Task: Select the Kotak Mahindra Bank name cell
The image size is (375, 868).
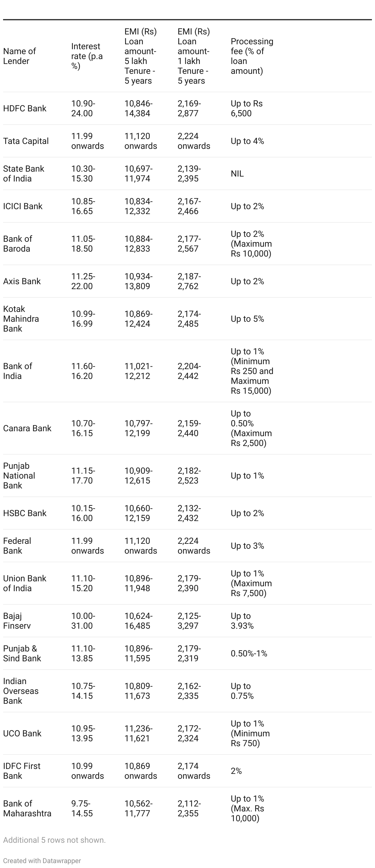Action: [21, 319]
